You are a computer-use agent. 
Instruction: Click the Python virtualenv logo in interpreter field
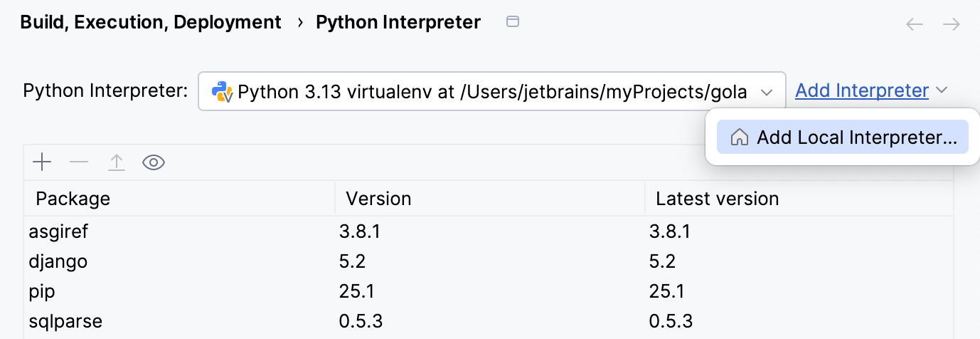[223, 92]
